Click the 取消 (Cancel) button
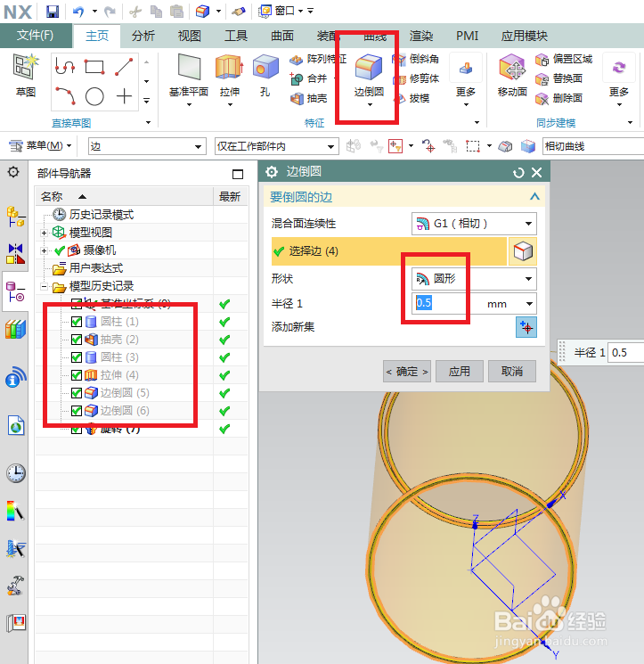644x664 pixels. coord(512,372)
